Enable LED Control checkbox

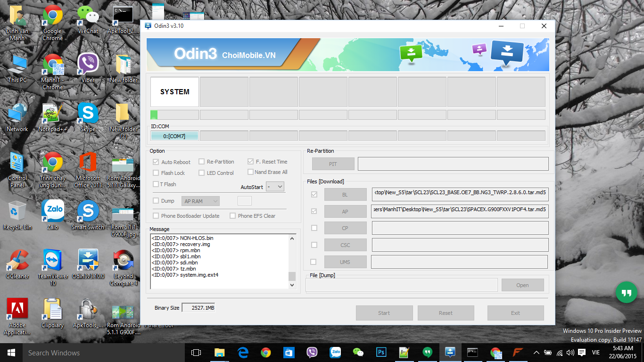point(202,173)
